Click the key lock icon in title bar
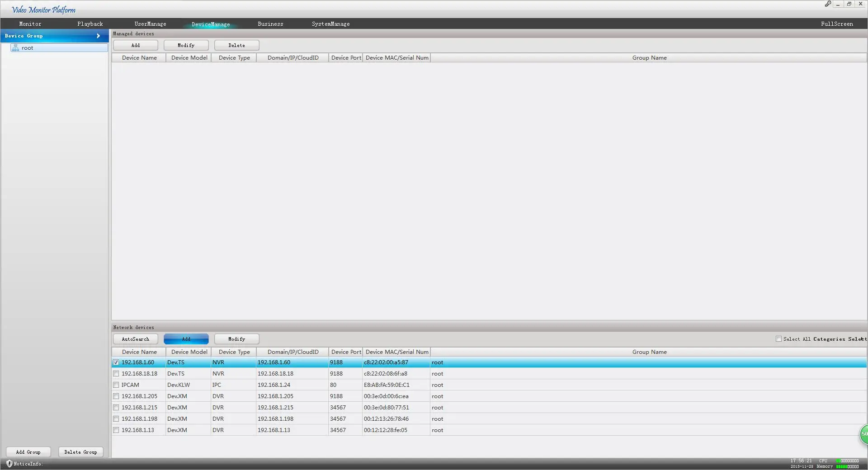The width and height of the screenshot is (868, 470). pyautogui.click(x=828, y=4)
